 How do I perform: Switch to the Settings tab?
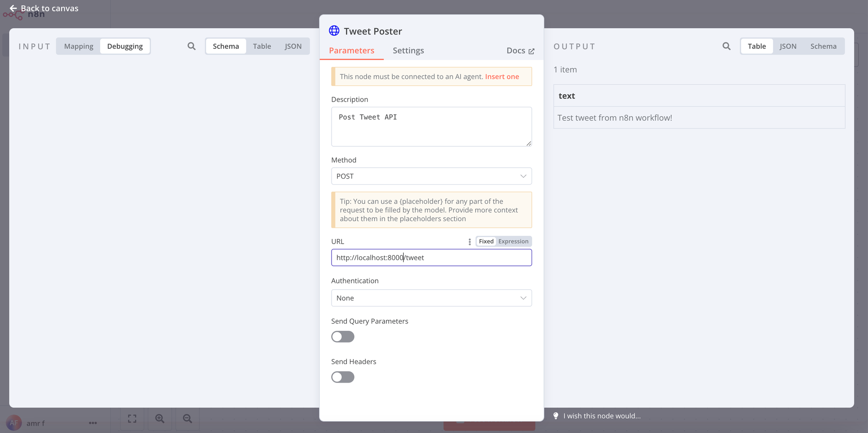tap(408, 51)
